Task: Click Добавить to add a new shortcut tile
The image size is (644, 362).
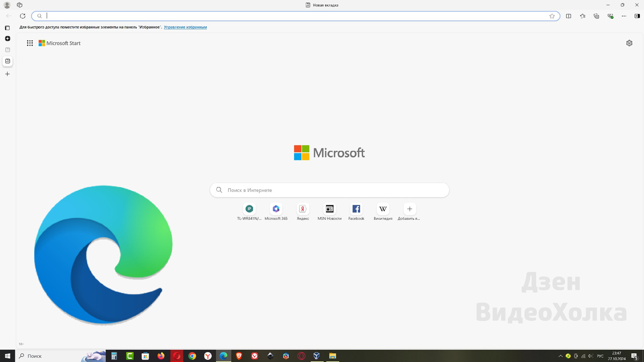Action: [409, 209]
